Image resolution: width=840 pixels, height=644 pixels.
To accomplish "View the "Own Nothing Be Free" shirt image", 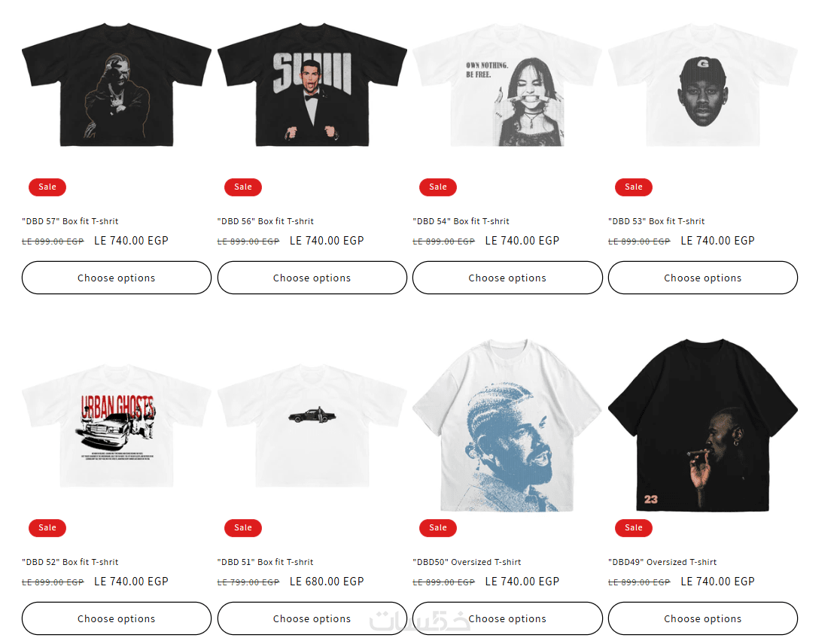I will tap(507, 84).
